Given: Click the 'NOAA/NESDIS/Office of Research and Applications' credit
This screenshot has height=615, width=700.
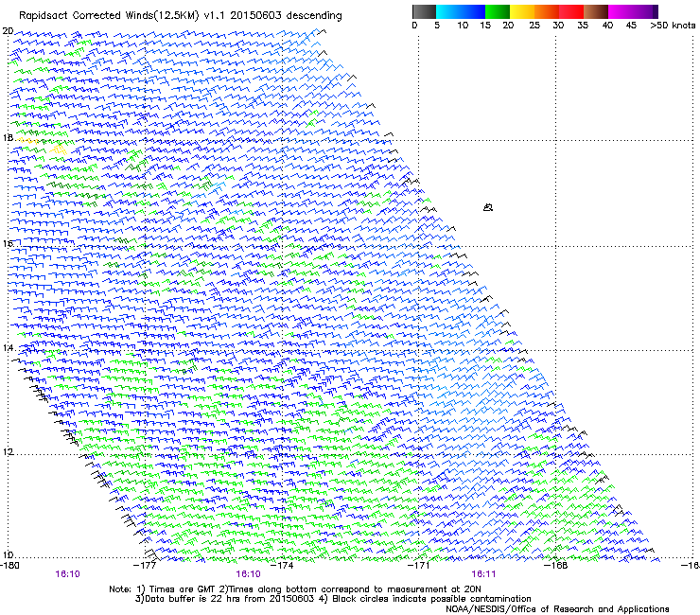Looking at the screenshot, I should click(x=557, y=609).
